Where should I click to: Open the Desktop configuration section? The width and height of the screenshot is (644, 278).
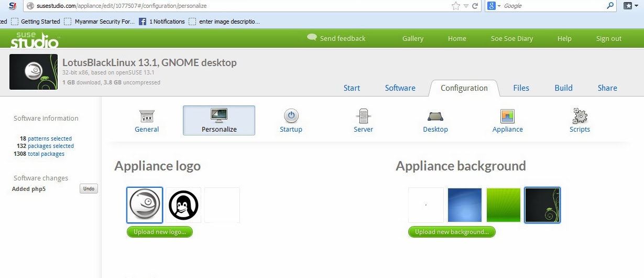435,121
